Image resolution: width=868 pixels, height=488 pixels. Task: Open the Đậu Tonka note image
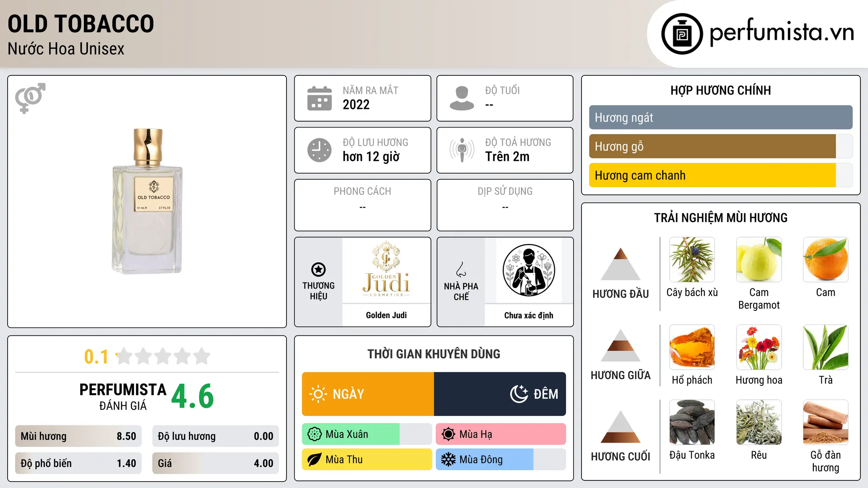coord(692,422)
